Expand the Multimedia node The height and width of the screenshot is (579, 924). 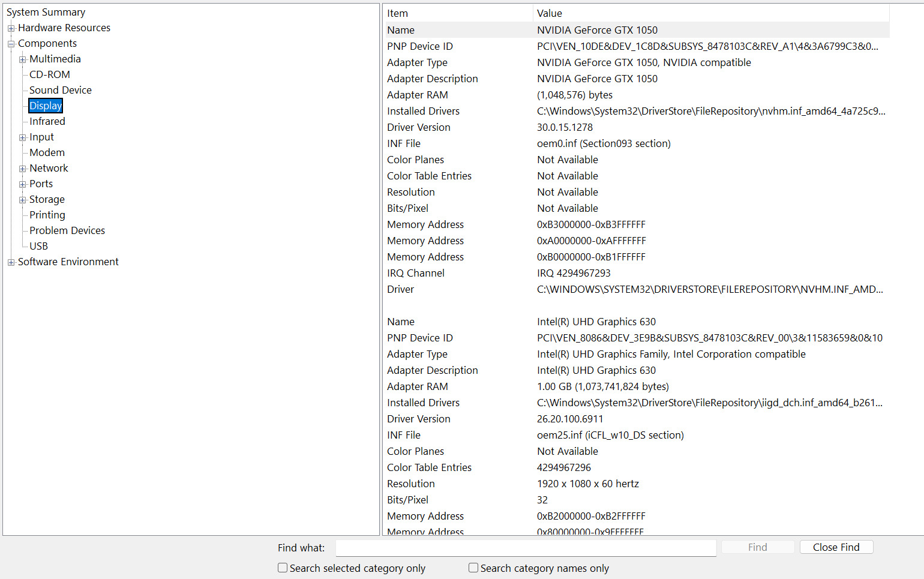[x=22, y=59]
